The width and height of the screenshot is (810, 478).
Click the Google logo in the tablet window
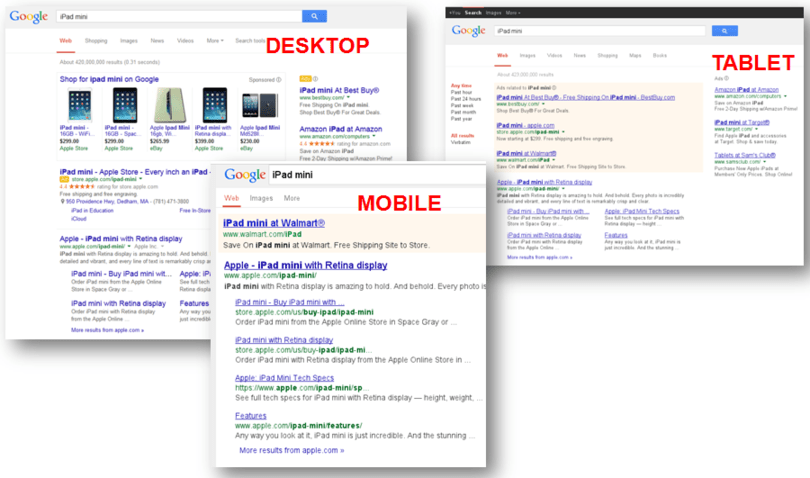point(469,31)
